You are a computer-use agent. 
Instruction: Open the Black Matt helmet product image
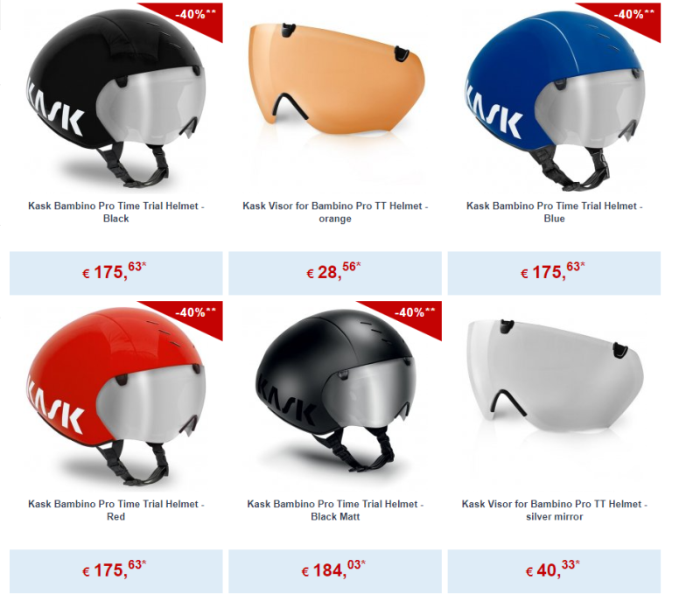(335, 396)
